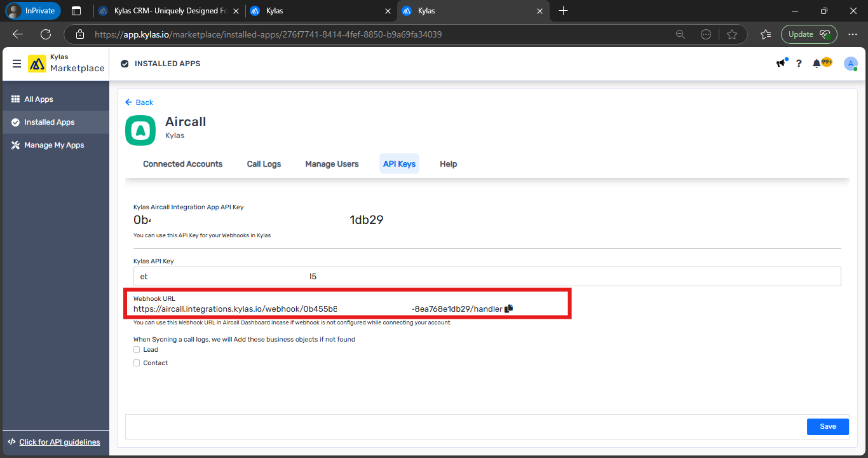
Task: Click browser back arrow button
Action: [18, 34]
